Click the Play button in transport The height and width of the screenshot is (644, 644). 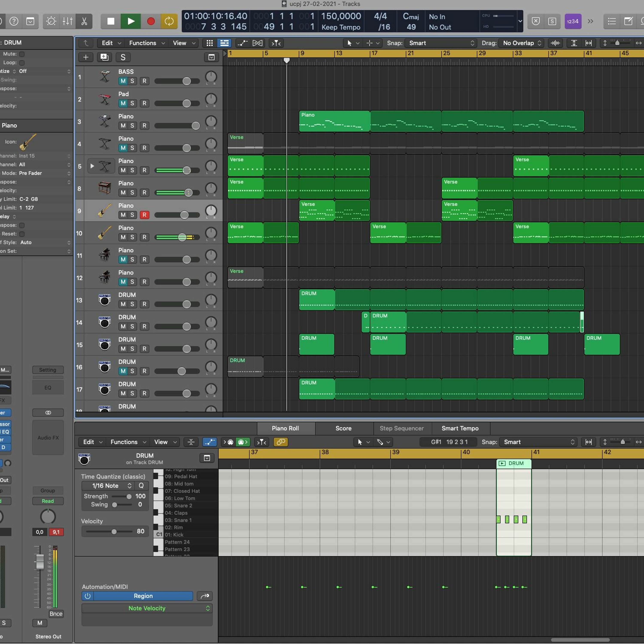tap(131, 21)
